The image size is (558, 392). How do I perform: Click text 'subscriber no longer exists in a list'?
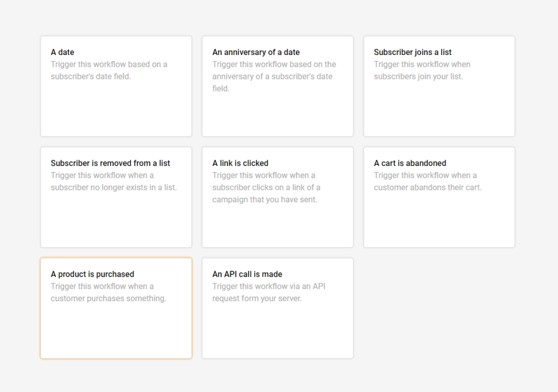tap(113, 187)
